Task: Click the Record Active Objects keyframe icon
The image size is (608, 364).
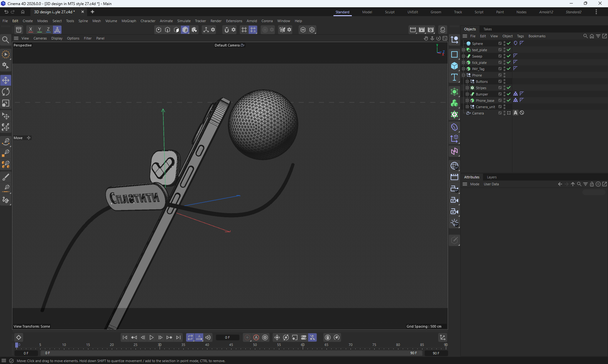Action: [247, 337]
